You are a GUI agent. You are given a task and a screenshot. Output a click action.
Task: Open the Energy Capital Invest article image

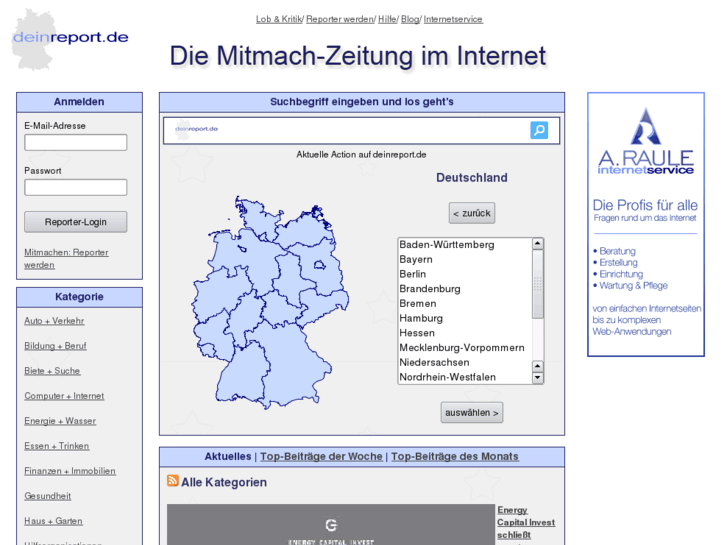pyautogui.click(x=331, y=525)
